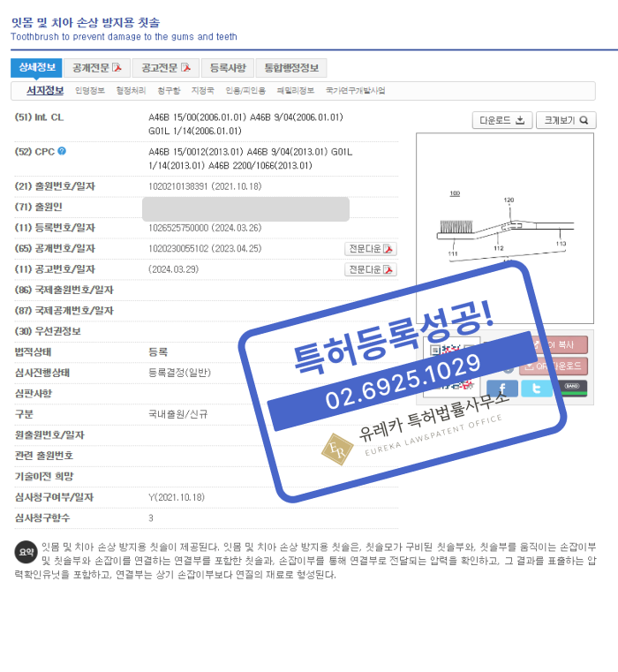Viewport: 618px width, 672px height.
Task: Download full text for 공고번호 row
Action: pos(370,269)
